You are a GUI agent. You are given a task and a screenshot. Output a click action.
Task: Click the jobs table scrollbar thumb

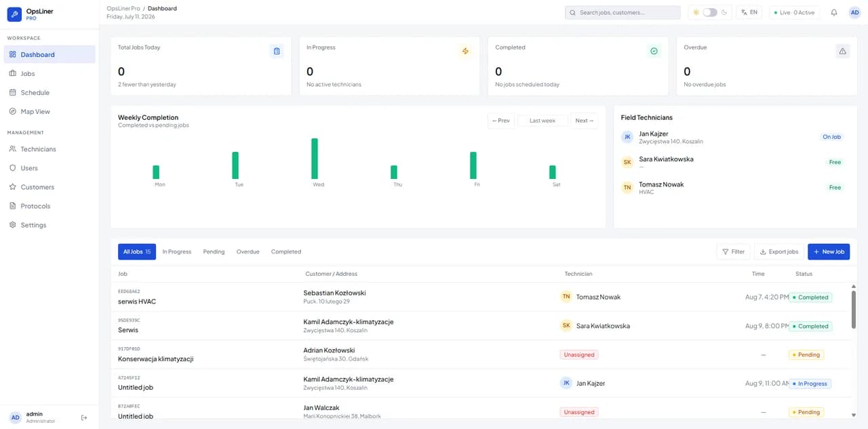(853, 310)
